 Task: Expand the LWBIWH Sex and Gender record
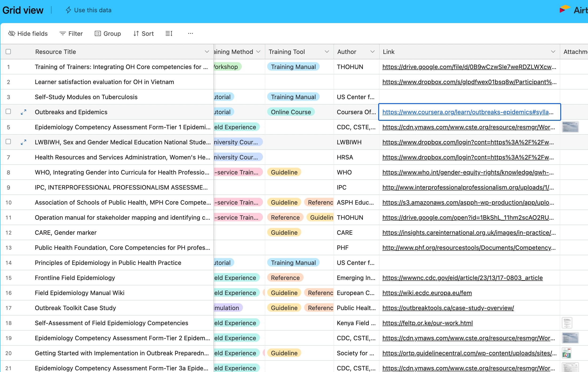click(24, 142)
